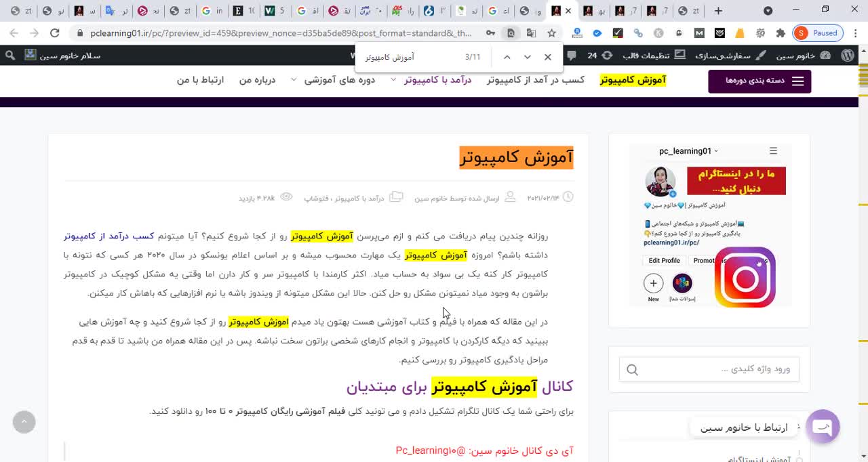
Task: Click the Instagram app icon in the sidebar widget
Action: (x=746, y=278)
